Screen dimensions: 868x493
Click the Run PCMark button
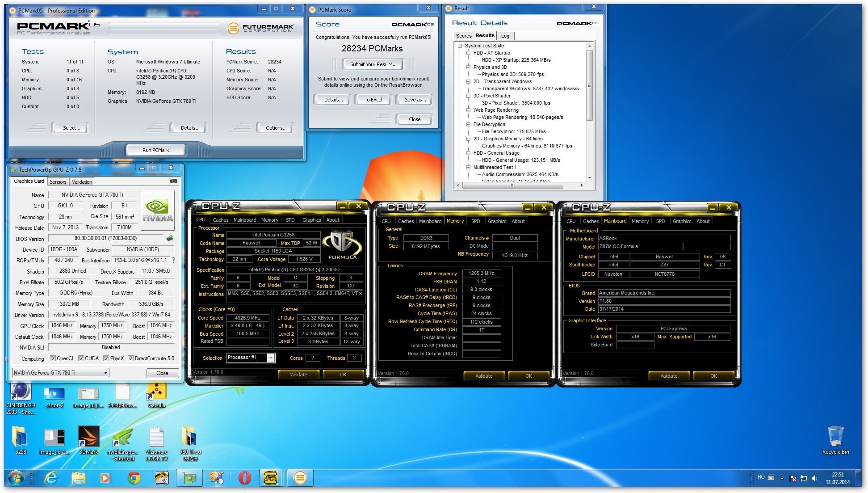(x=155, y=150)
